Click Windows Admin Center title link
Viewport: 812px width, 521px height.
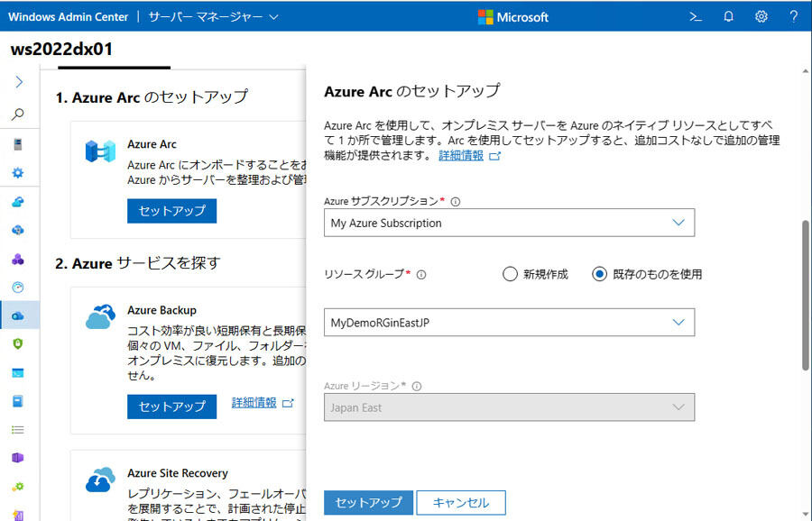point(68,16)
